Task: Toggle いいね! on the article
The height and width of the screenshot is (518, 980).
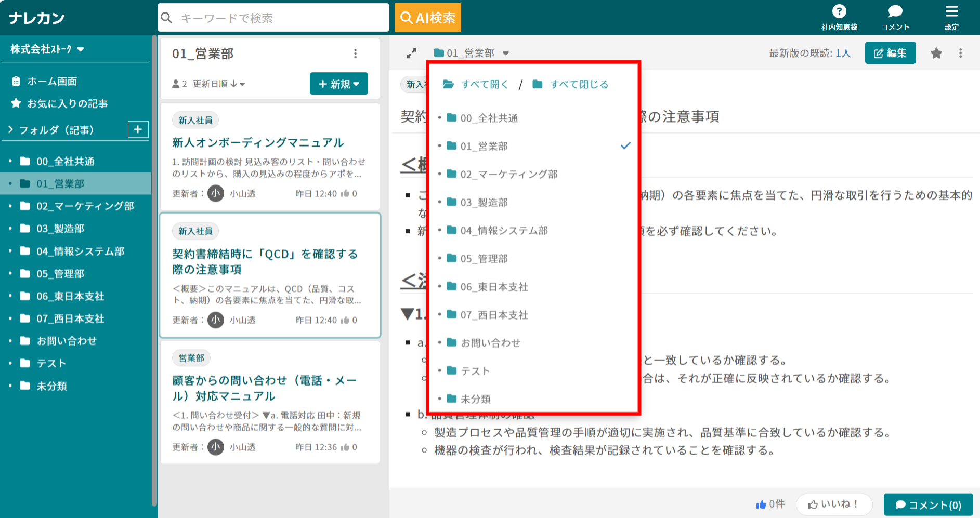Action: [834, 504]
